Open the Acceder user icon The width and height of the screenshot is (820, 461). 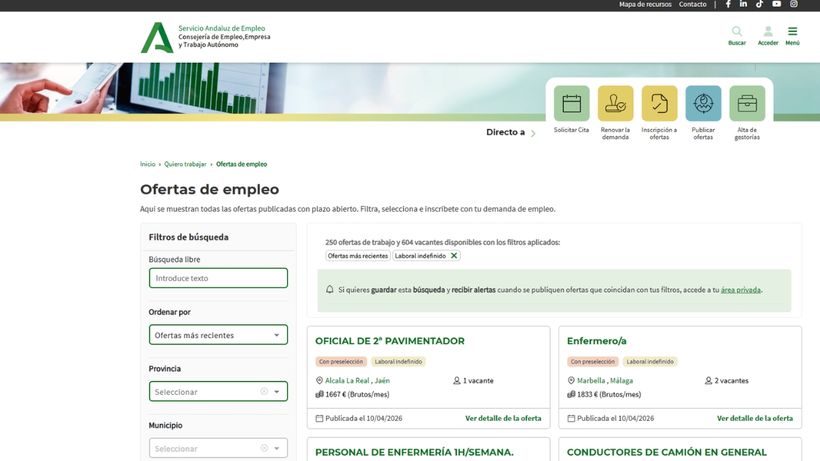tap(768, 32)
